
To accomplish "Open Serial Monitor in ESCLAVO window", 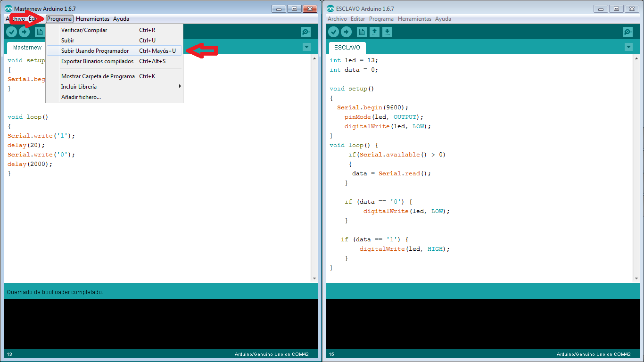I will (628, 32).
